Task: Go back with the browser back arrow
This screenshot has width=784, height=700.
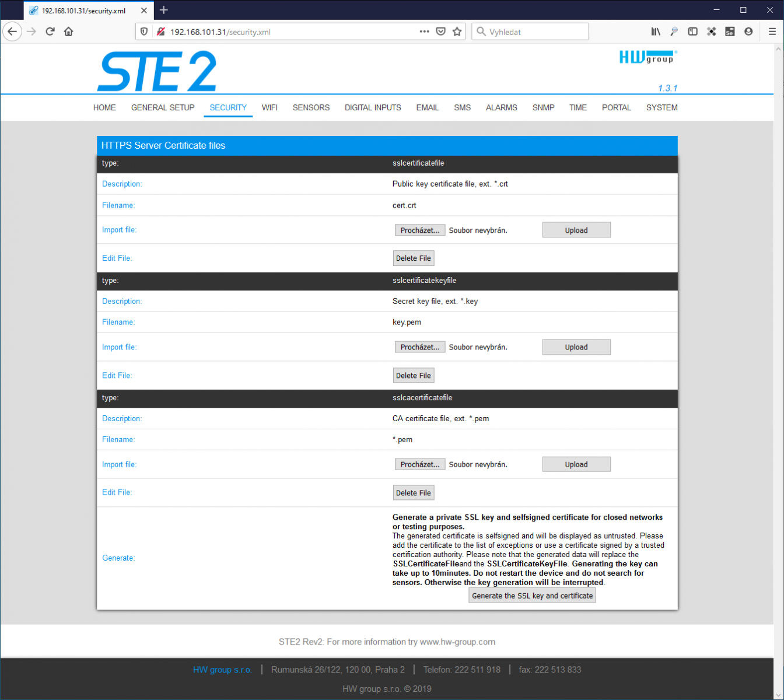Action: [x=12, y=32]
